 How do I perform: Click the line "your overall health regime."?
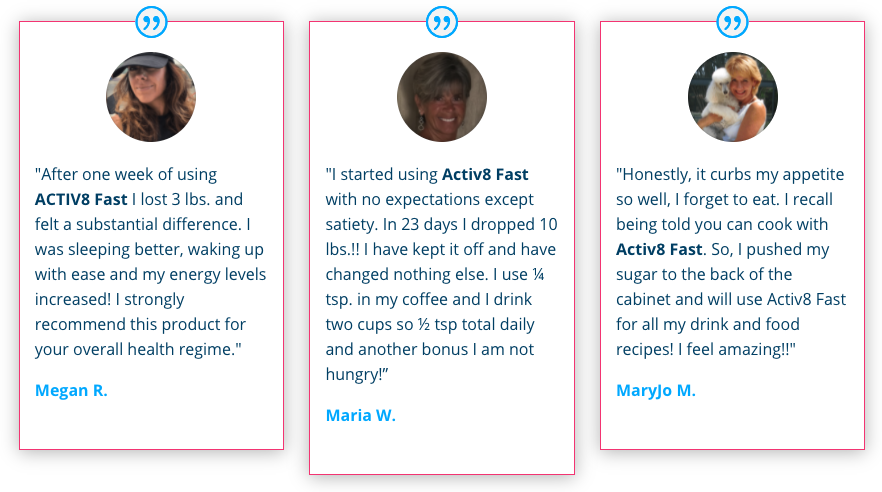pyautogui.click(x=138, y=349)
